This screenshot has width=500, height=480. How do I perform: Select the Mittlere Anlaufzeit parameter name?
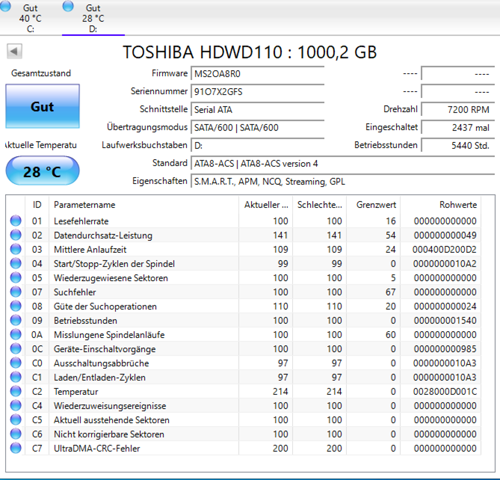tap(90, 250)
